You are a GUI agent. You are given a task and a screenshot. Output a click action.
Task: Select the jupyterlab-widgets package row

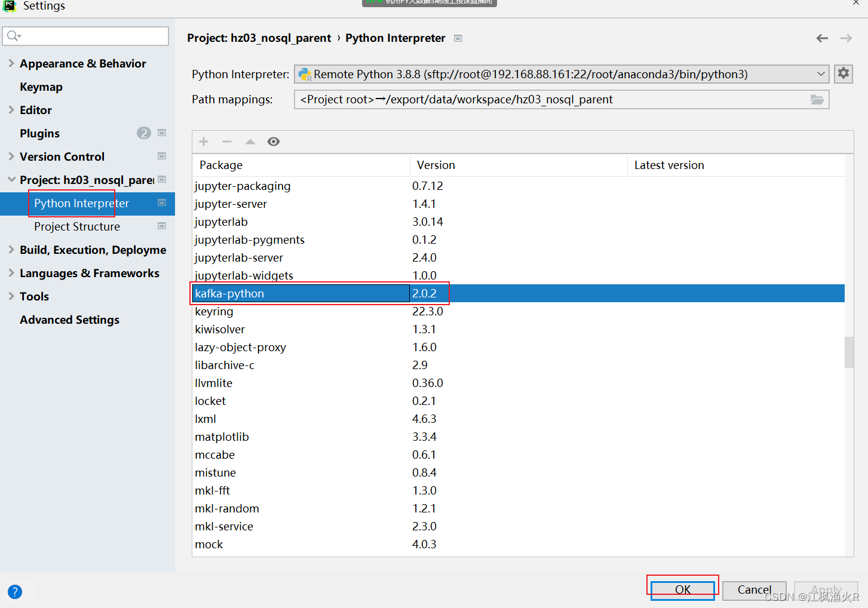point(519,275)
